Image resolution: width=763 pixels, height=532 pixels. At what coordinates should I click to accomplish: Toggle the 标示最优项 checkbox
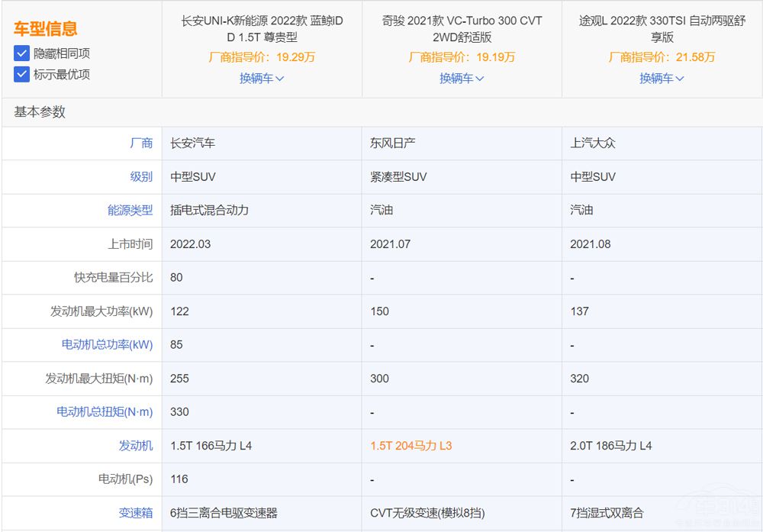[21, 74]
